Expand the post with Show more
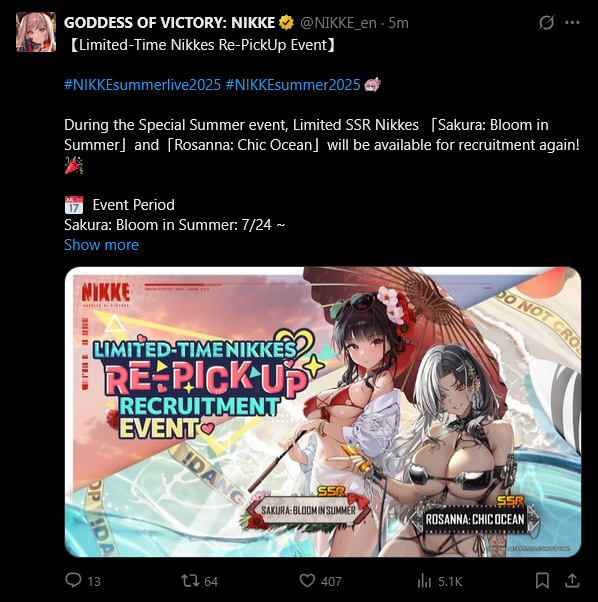The width and height of the screenshot is (598, 602). point(101,245)
